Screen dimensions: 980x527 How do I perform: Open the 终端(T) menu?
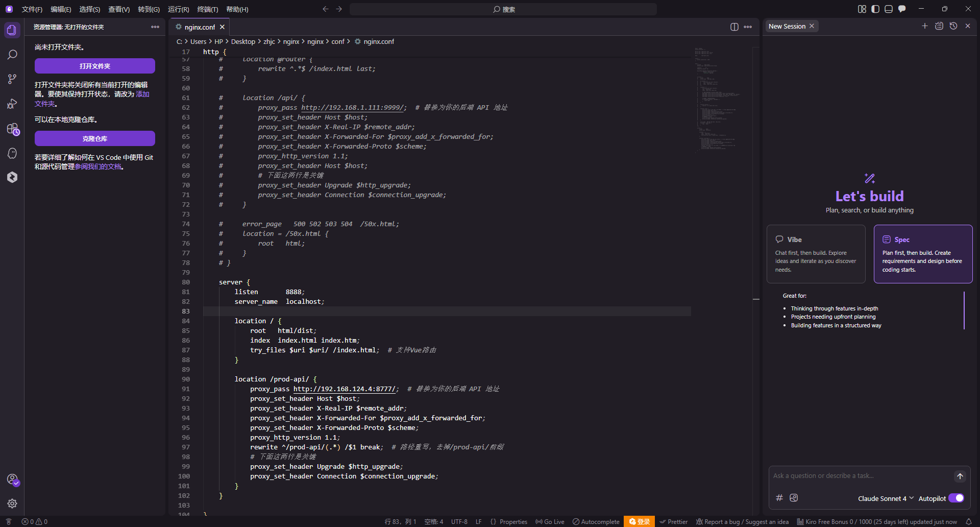click(208, 9)
